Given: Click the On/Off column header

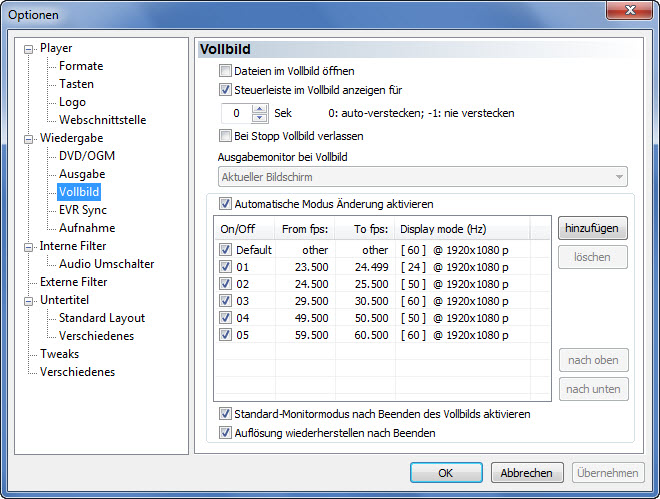Looking at the screenshot, I should (x=245, y=229).
